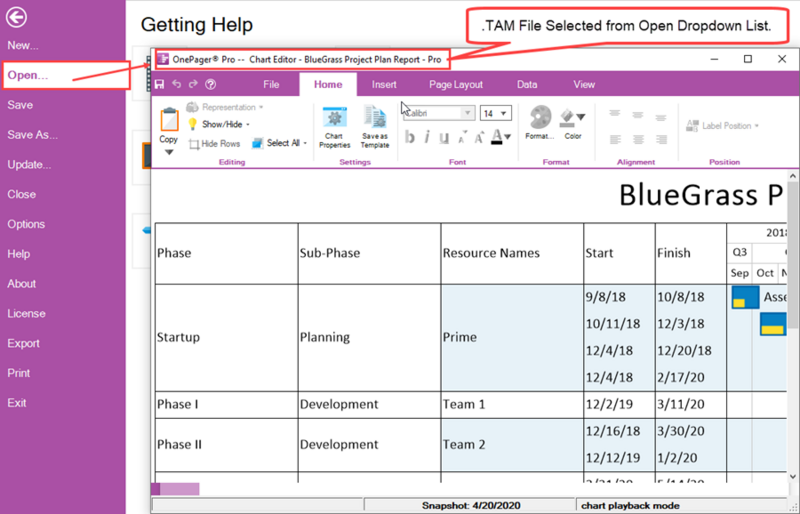The width and height of the screenshot is (800, 514).
Task: Select Print in the File menu
Action: pos(19,373)
